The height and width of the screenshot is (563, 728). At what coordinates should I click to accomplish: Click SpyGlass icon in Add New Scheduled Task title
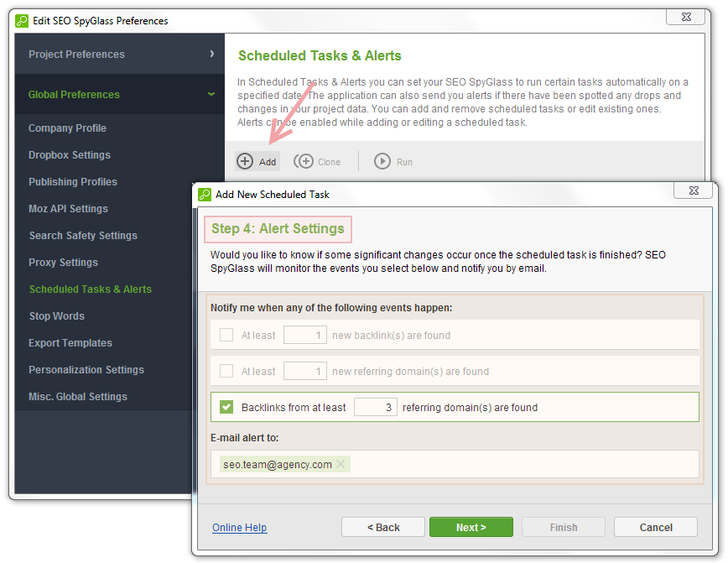coord(205,194)
